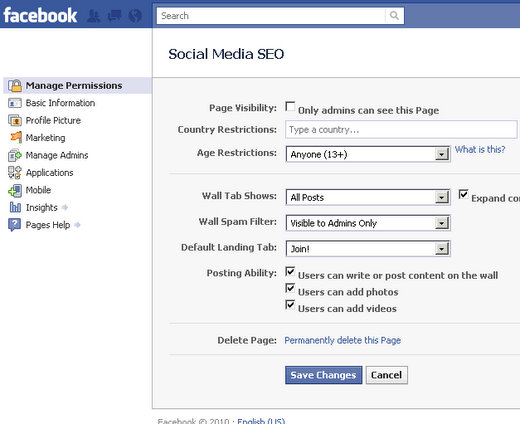Click English (US) language link
Screen dimensions: 520x424
[261, 421]
